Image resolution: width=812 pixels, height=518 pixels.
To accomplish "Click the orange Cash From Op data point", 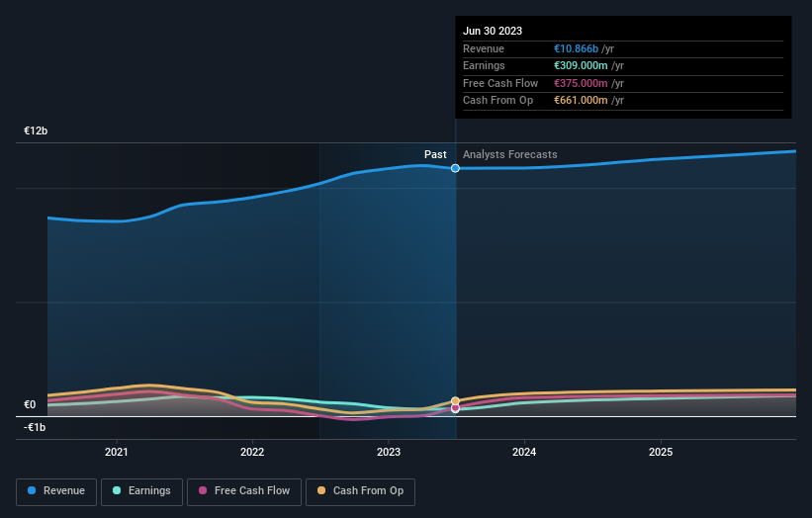I will [455, 401].
